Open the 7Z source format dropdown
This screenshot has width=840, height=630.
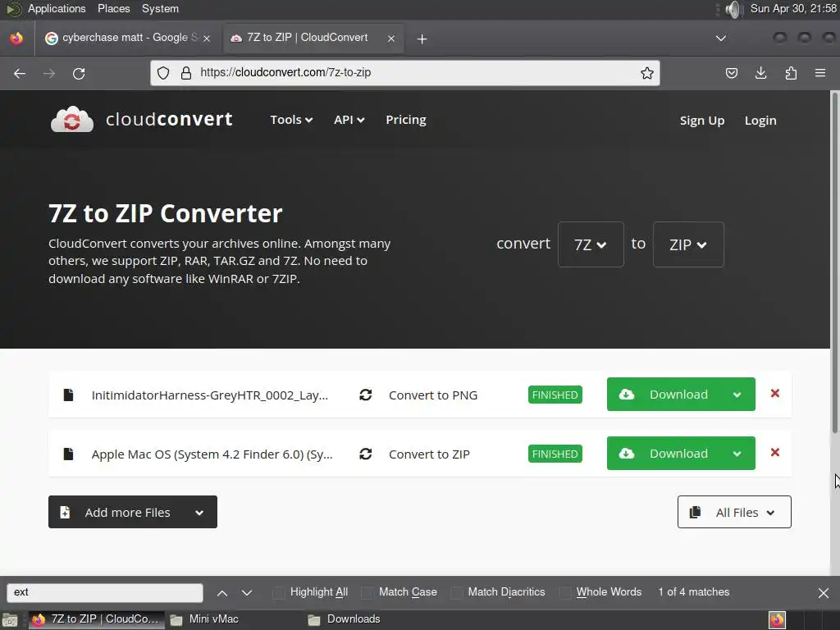[x=591, y=244]
